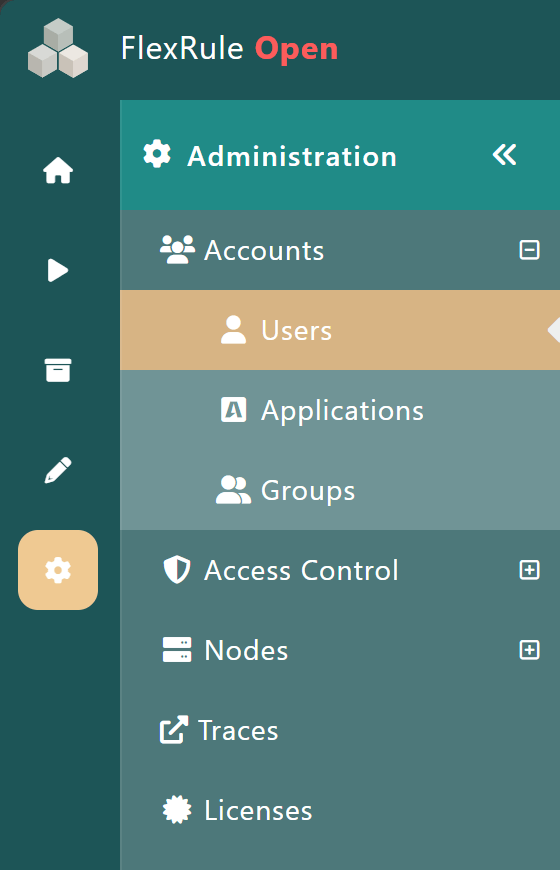
Task: Expand the Nodes plus box
Action: pos(529,650)
